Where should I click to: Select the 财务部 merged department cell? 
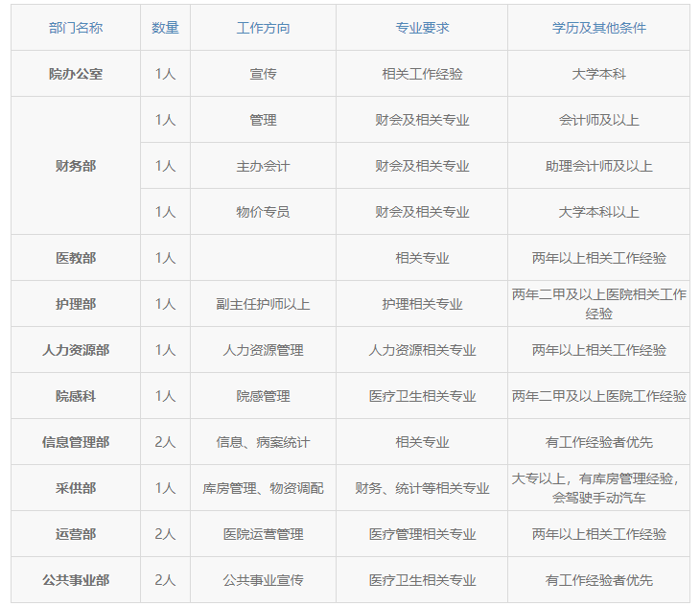(76, 166)
